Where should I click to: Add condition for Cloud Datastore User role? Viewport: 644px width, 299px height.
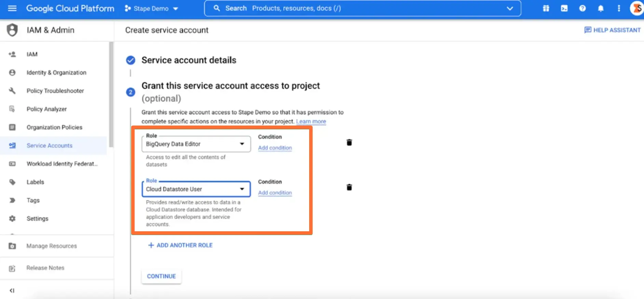275,193
